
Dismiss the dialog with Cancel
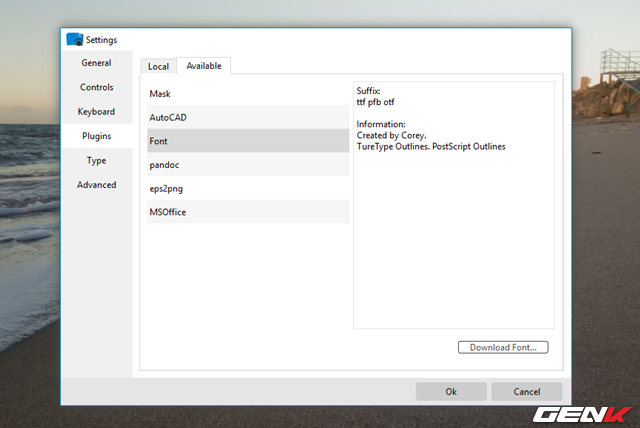coord(526,392)
